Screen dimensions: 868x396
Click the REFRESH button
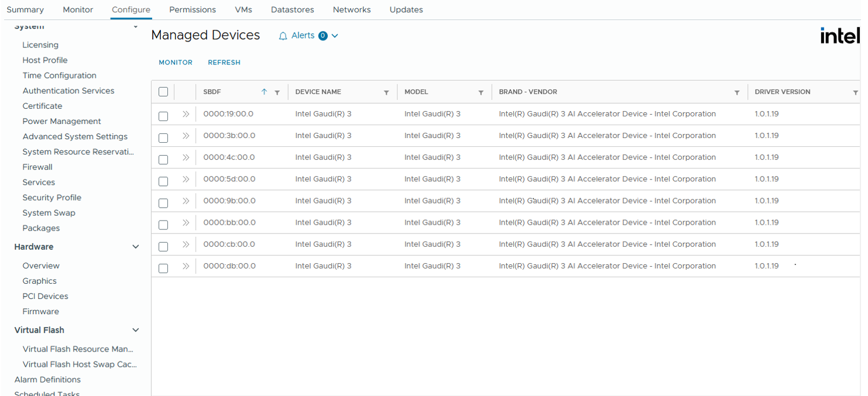(224, 63)
